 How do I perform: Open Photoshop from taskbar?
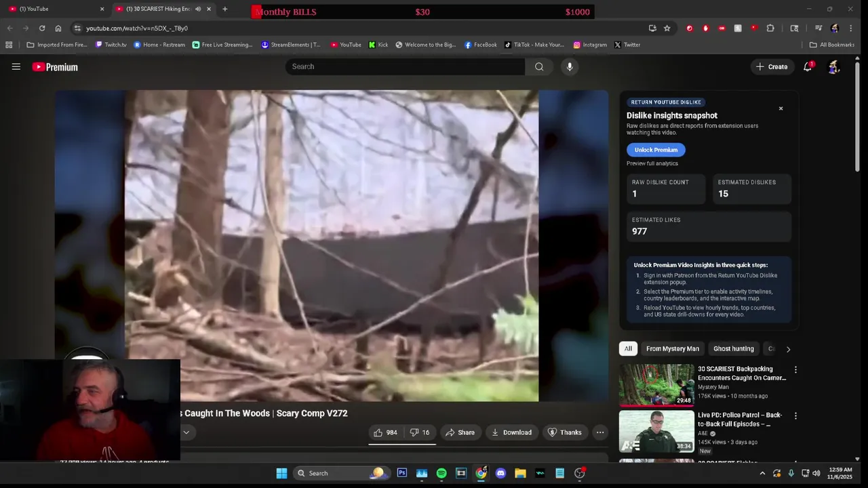[x=402, y=473]
